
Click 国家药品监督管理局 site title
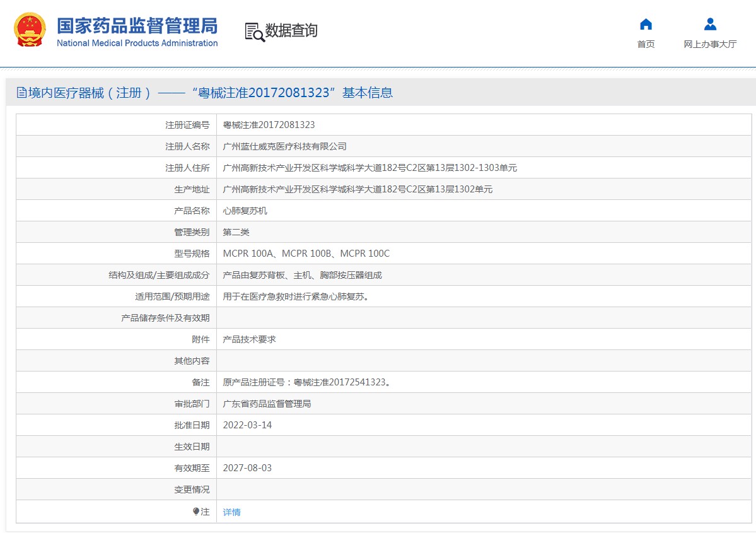pyautogui.click(x=137, y=26)
